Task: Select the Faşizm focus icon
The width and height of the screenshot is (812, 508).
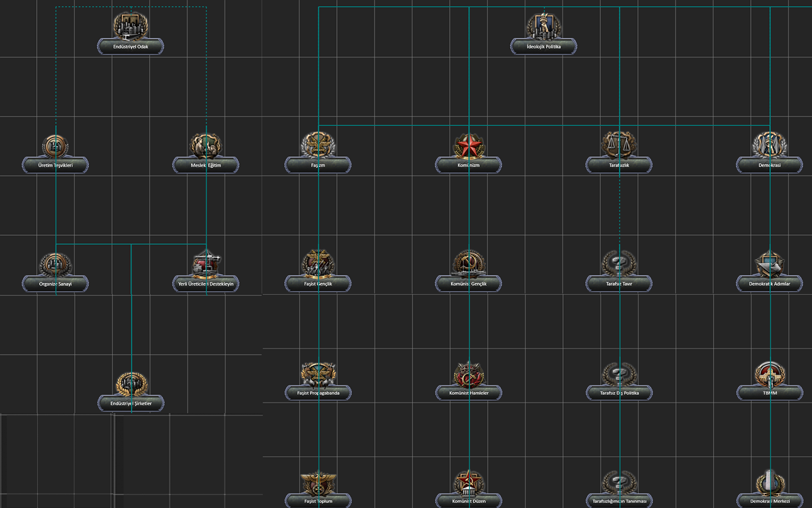Action: 318,145
